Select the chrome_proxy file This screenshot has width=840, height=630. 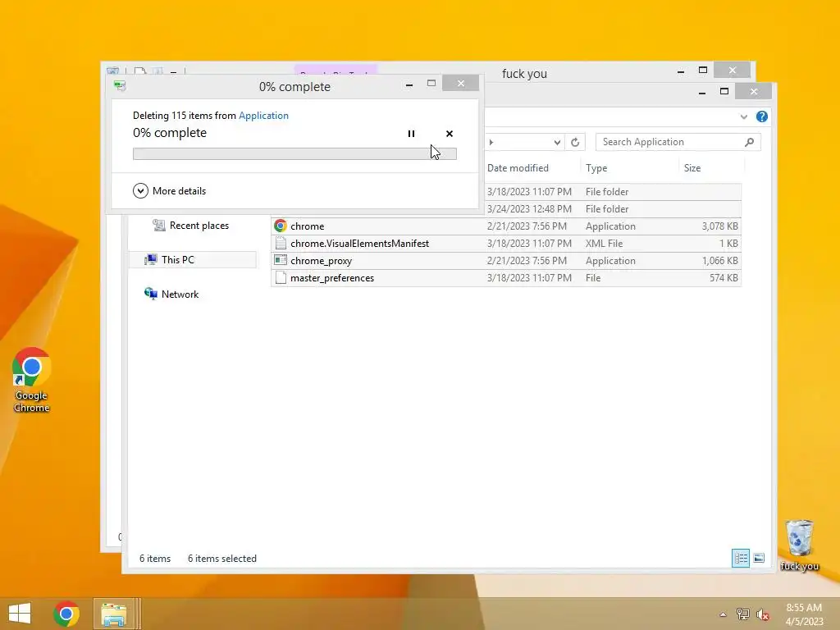click(x=506, y=260)
